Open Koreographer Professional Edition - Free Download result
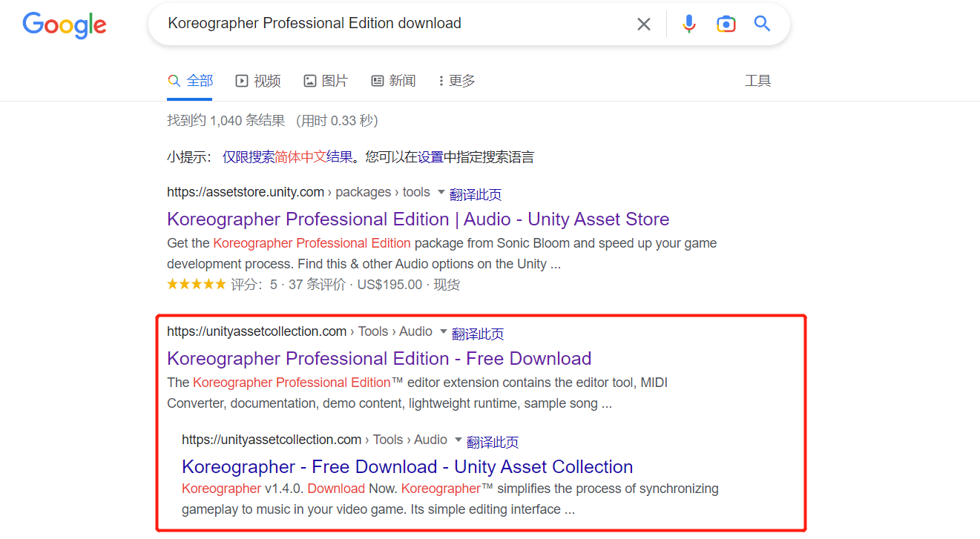This screenshot has height=539, width=980. (379, 359)
